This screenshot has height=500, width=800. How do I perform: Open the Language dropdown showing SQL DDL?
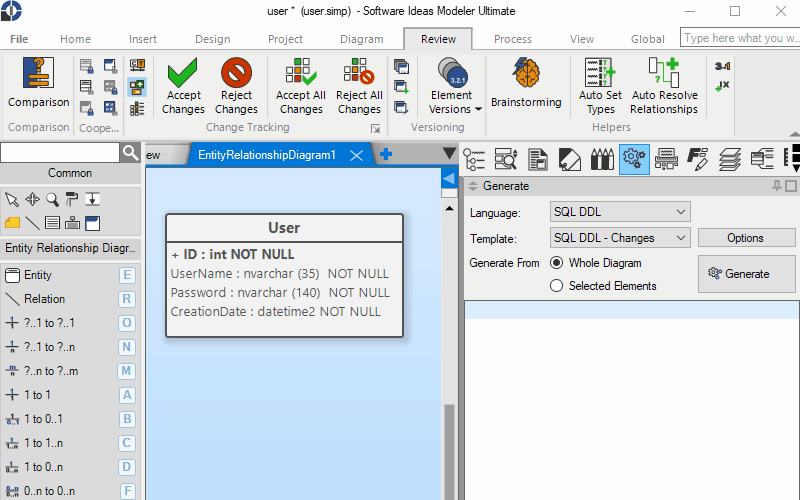point(620,212)
